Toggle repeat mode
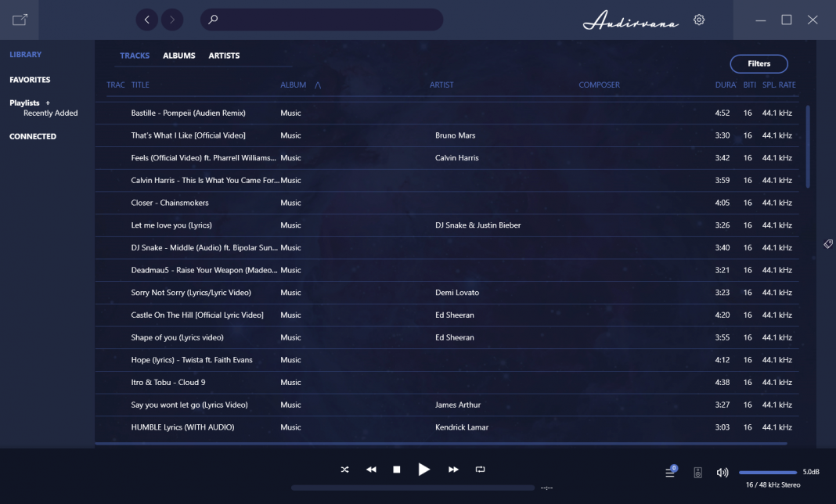 481,470
